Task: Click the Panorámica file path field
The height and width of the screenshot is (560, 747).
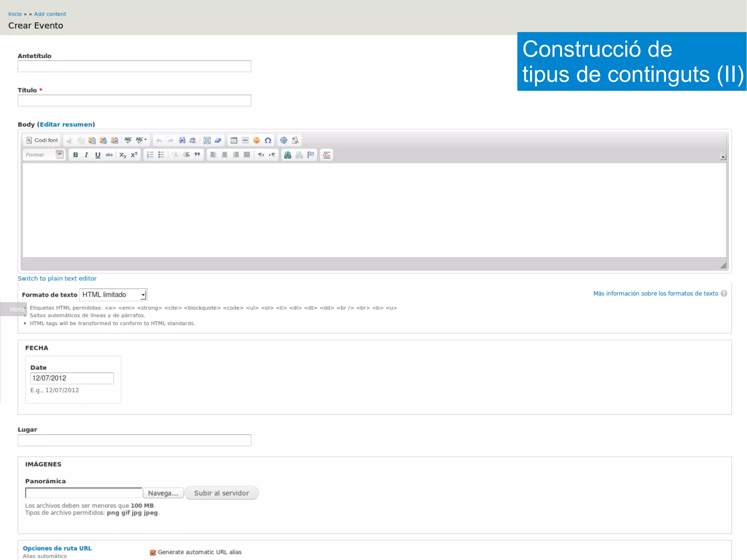Action: pyautogui.click(x=84, y=493)
